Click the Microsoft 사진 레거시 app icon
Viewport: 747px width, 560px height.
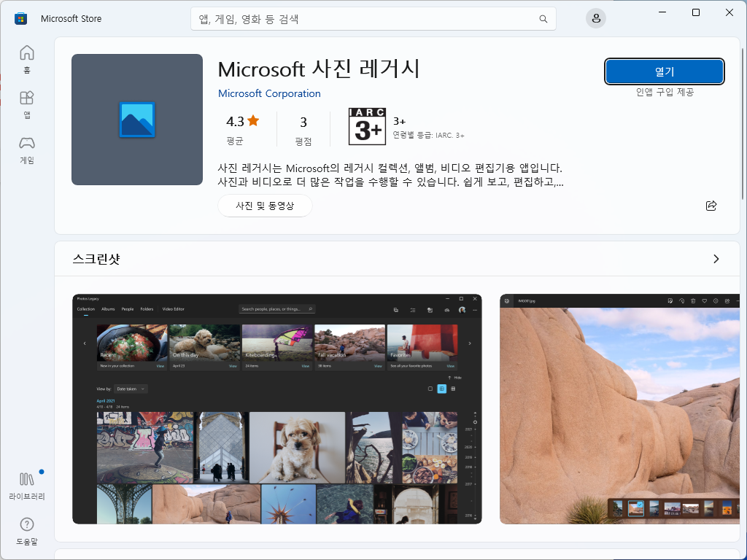coord(137,120)
